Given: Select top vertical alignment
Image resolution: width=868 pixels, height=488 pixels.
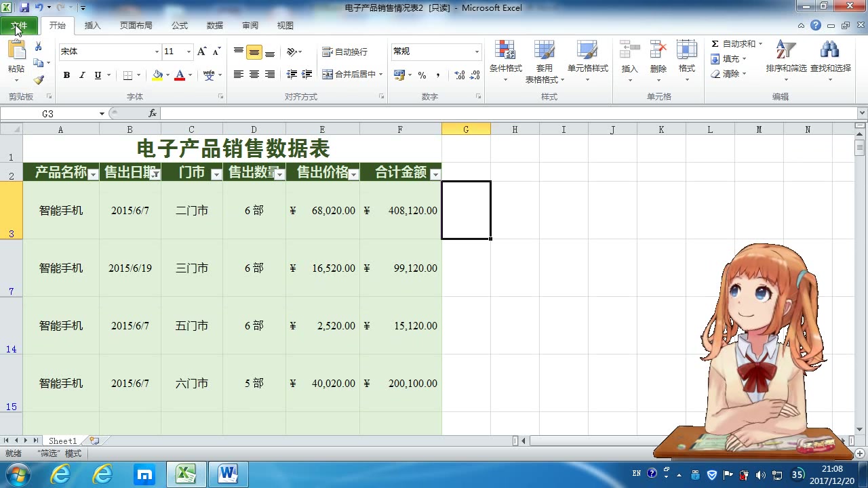Looking at the screenshot, I should click(x=238, y=52).
